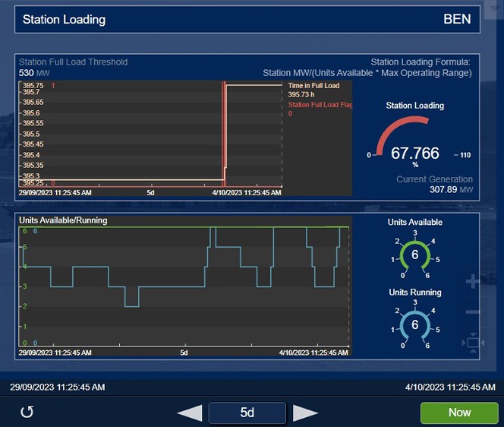Click the Units Running blue gauge
Screen dimensions: 504x427
[414, 325]
